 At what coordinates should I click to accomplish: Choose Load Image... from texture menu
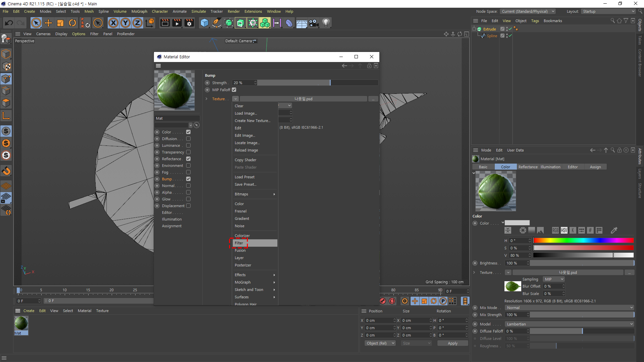coord(246,113)
